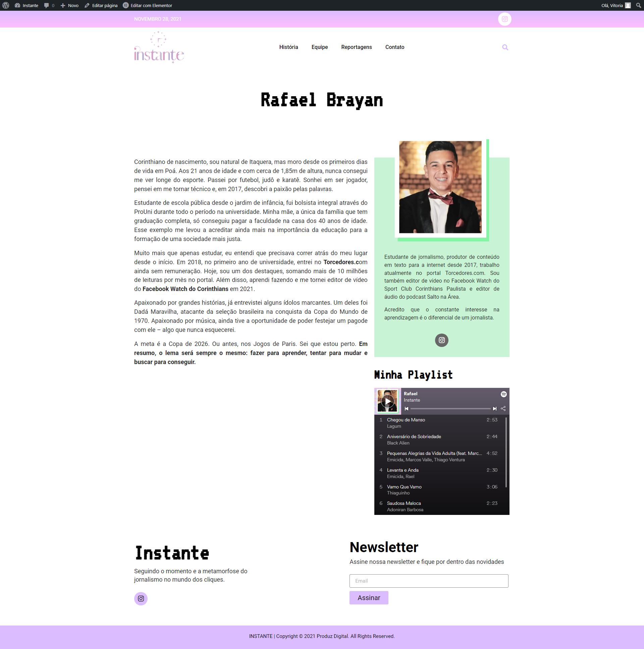Click the footer Instagram icon
Image resolution: width=644 pixels, height=649 pixels.
pyautogui.click(x=141, y=599)
